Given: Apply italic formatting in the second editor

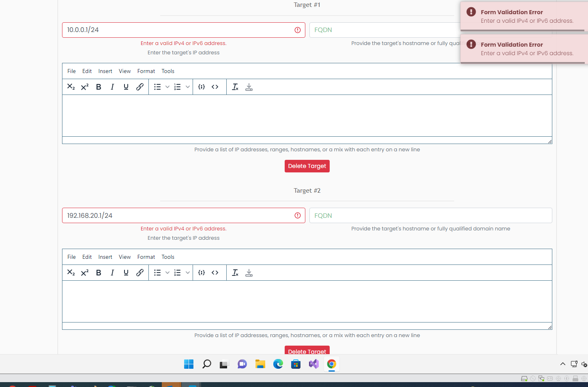Looking at the screenshot, I should point(112,272).
